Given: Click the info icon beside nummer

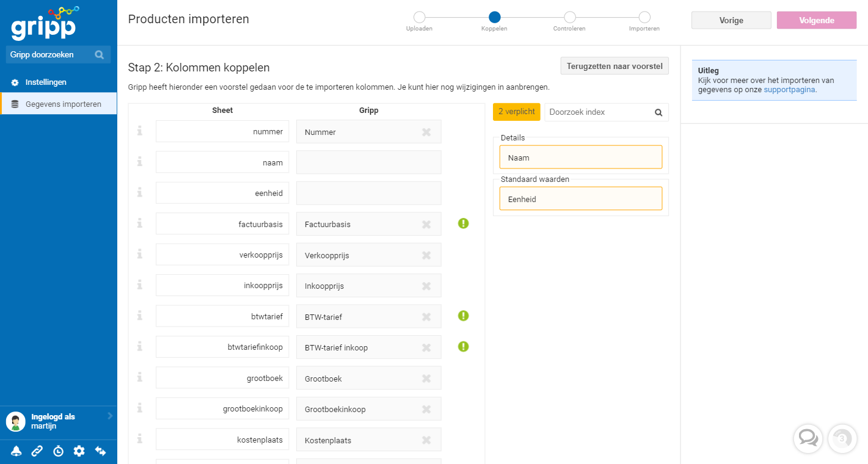Looking at the screenshot, I should (x=140, y=131).
